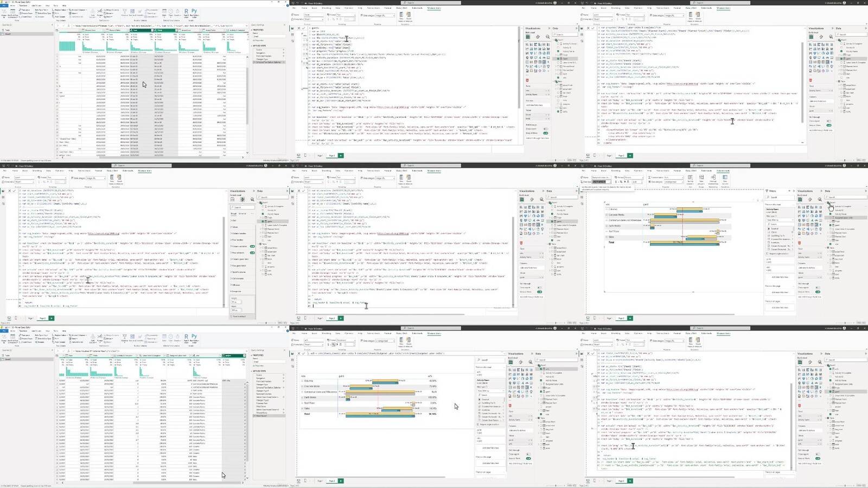The image size is (868, 488).
Task: Click Run R script where Start column is highlighted
Action: (x=186, y=12)
